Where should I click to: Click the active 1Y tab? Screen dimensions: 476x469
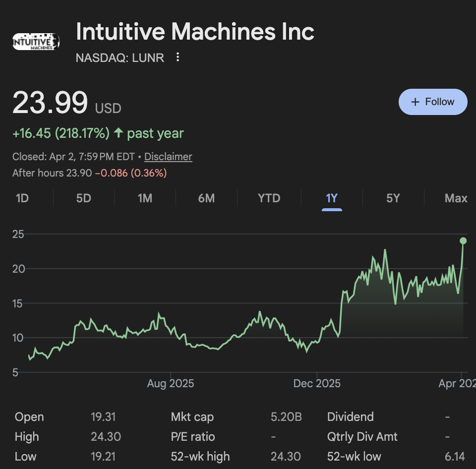tap(332, 198)
